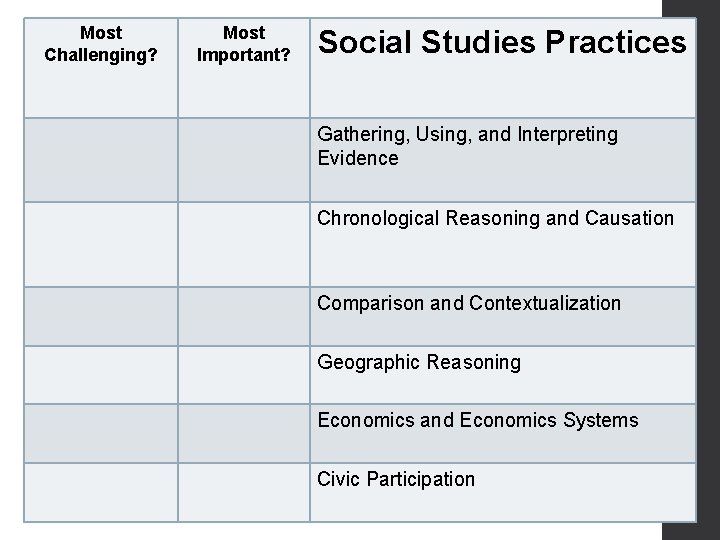The height and width of the screenshot is (540, 720).
Task: Select the 'Civic Participation' row label
Action: 396,479
